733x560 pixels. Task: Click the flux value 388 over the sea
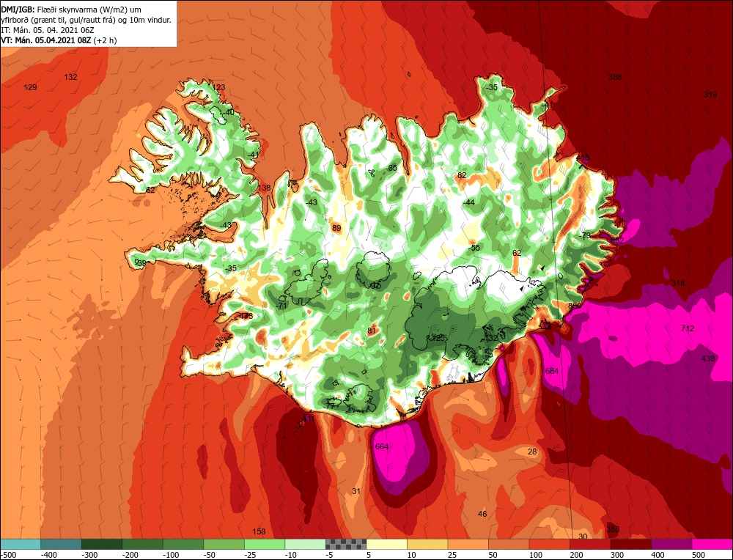pyautogui.click(x=615, y=77)
